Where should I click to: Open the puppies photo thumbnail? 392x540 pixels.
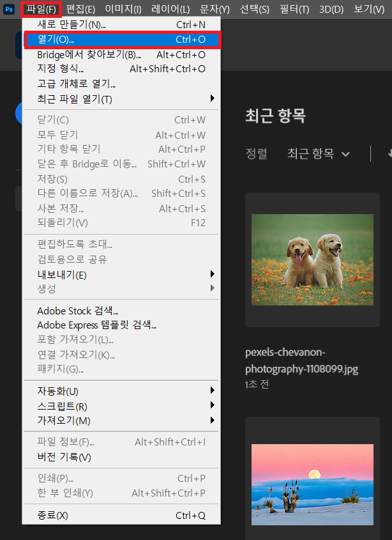coord(312,259)
